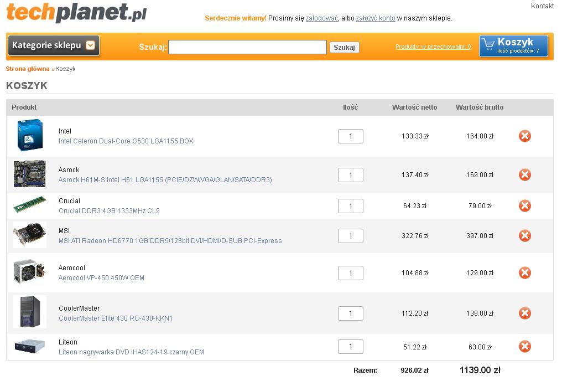Open the techplanet.pl logo homepage
Viewport: 588px width, 381px height.
(76, 12)
